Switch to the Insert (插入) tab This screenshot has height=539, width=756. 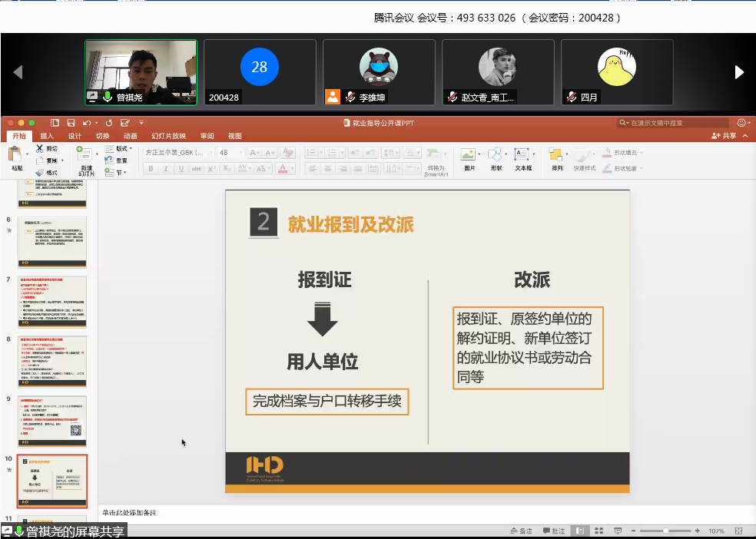(47, 136)
